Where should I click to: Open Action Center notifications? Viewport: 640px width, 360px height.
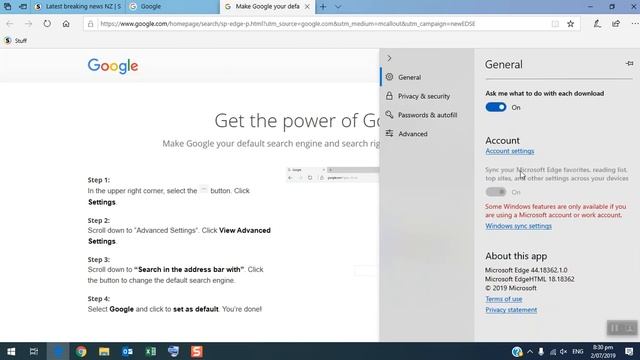629,351
